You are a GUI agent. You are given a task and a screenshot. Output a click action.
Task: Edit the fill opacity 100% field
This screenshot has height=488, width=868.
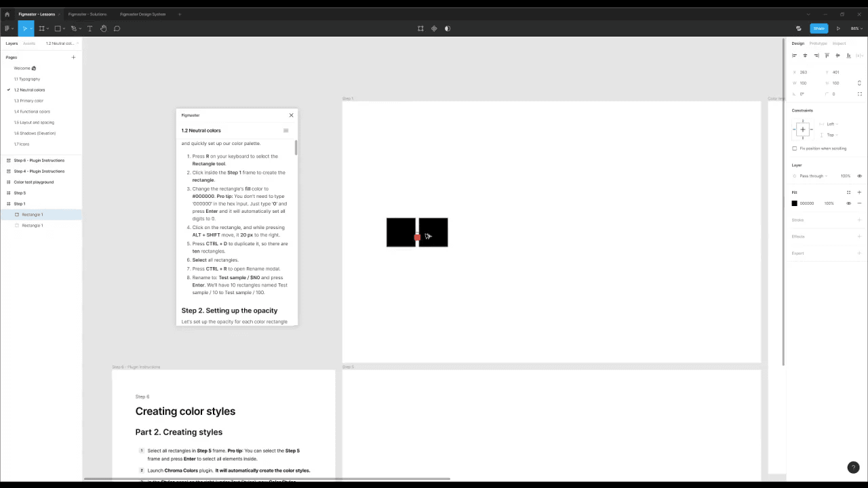829,203
